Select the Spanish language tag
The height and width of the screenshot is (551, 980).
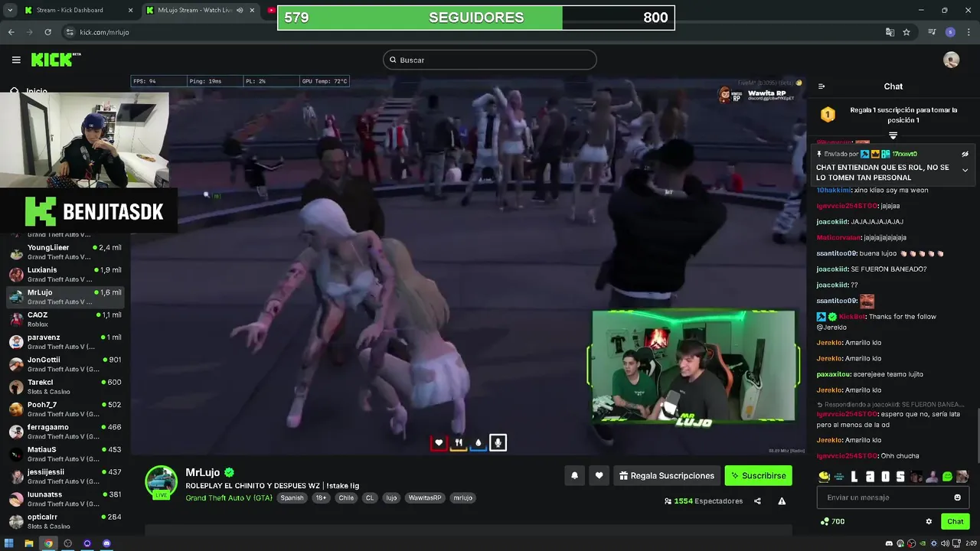click(292, 497)
